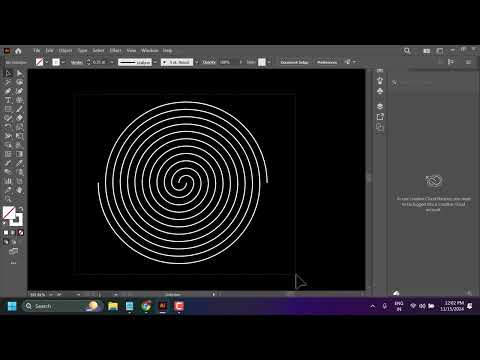
Task: Open the Edit menu
Action: (x=49, y=51)
